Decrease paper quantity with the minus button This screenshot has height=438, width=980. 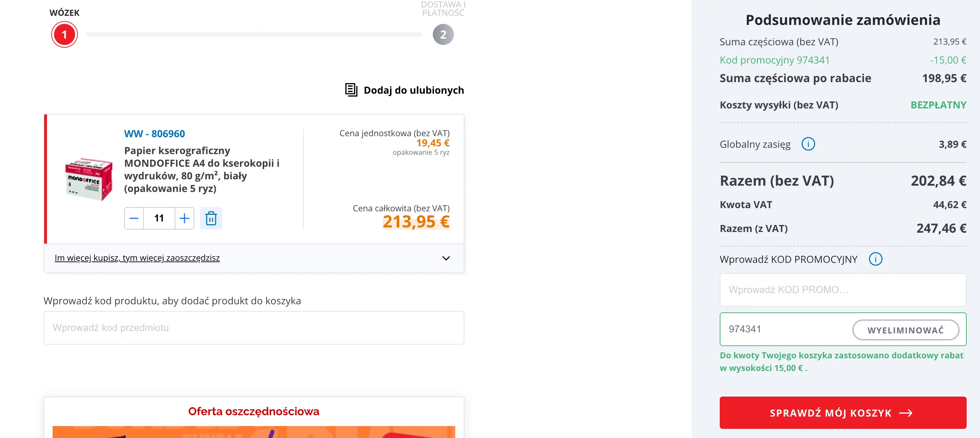[134, 218]
